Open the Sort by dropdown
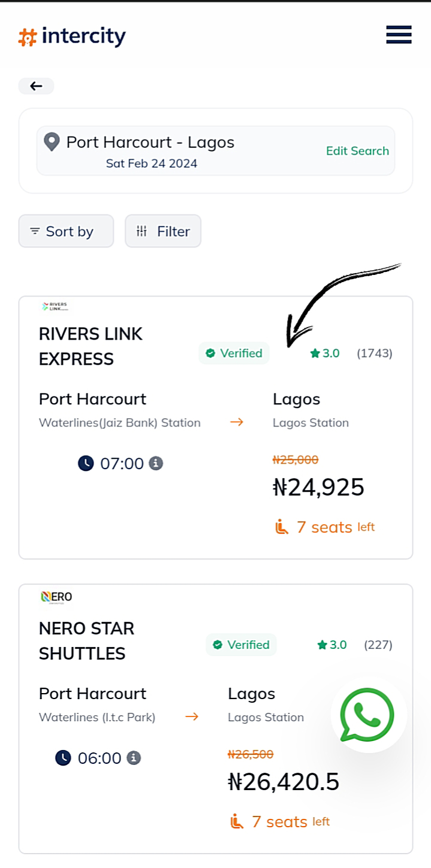Image resolution: width=431 pixels, height=868 pixels. tap(66, 231)
